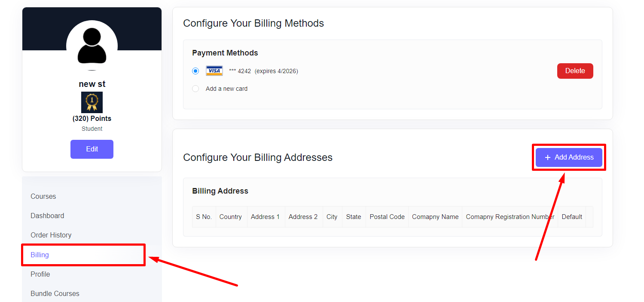The width and height of the screenshot is (644, 302).
Task: Click the Address 2 column header
Action: 303,217
